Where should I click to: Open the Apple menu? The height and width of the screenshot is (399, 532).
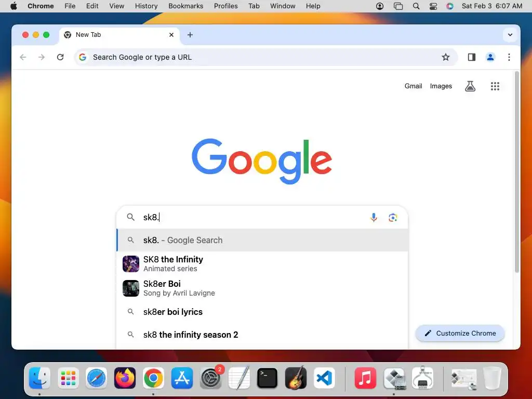[14, 6]
